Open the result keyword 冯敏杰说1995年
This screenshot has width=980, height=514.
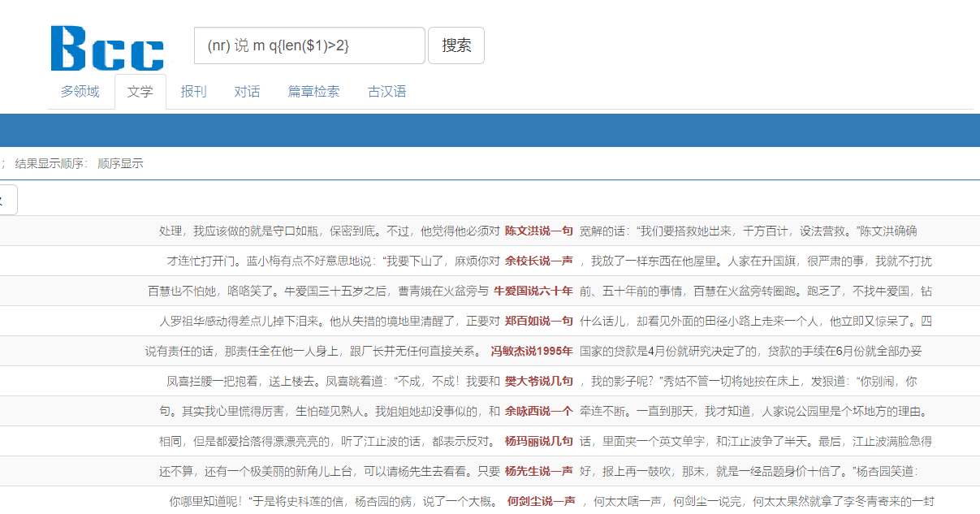tap(532, 352)
